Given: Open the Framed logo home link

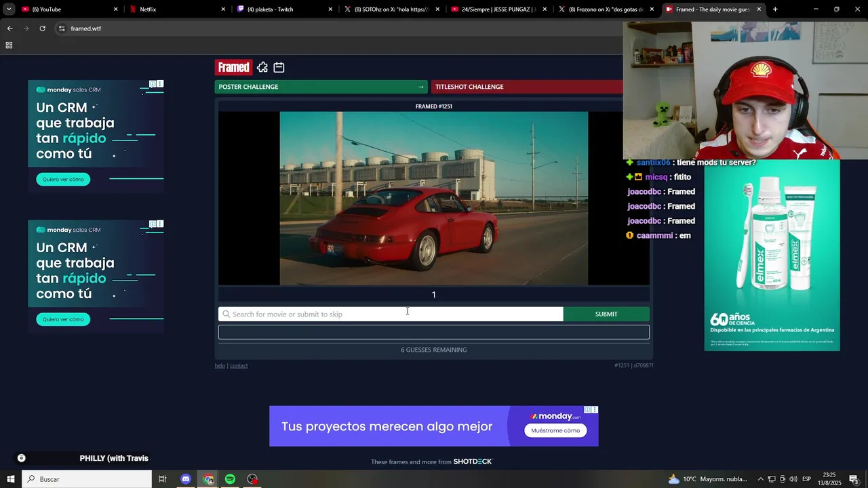Looking at the screenshot, I should pyautogui.click(x=234, y=67).
